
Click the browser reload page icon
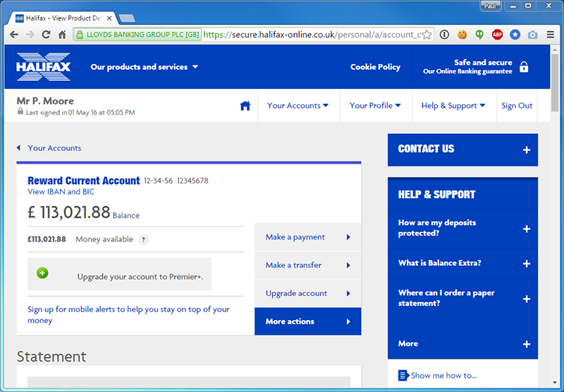pos(47,34)
